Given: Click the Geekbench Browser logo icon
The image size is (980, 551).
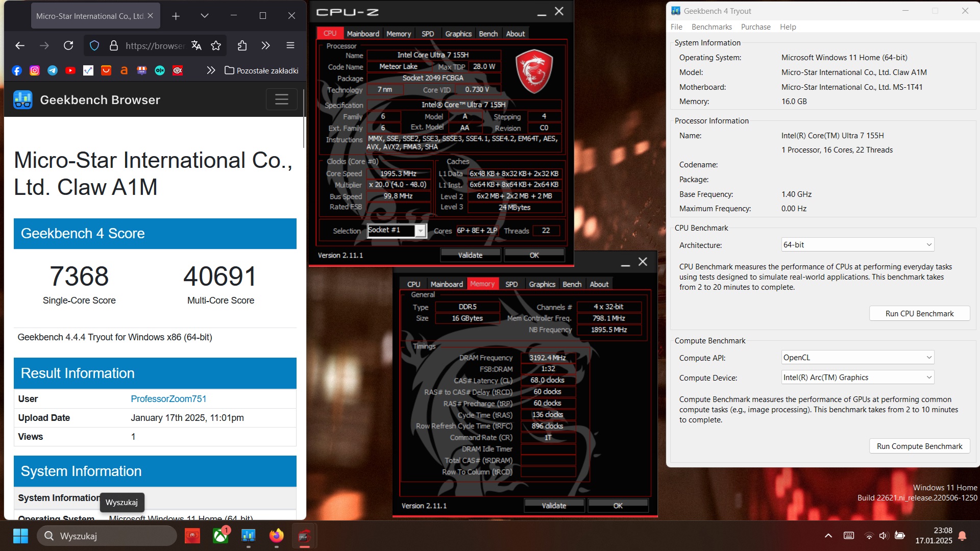Looking at the screenshot, I should [x=23, y=99].
